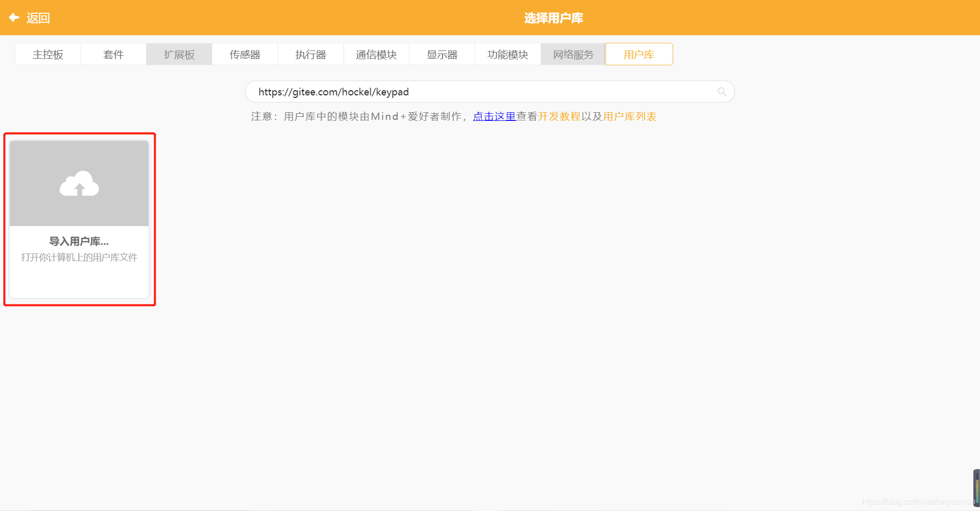Image resolution: width=980 pixels, height=511 pixels.
Task: Click the 点击这里 link
Action: click(x=494, y=116)
